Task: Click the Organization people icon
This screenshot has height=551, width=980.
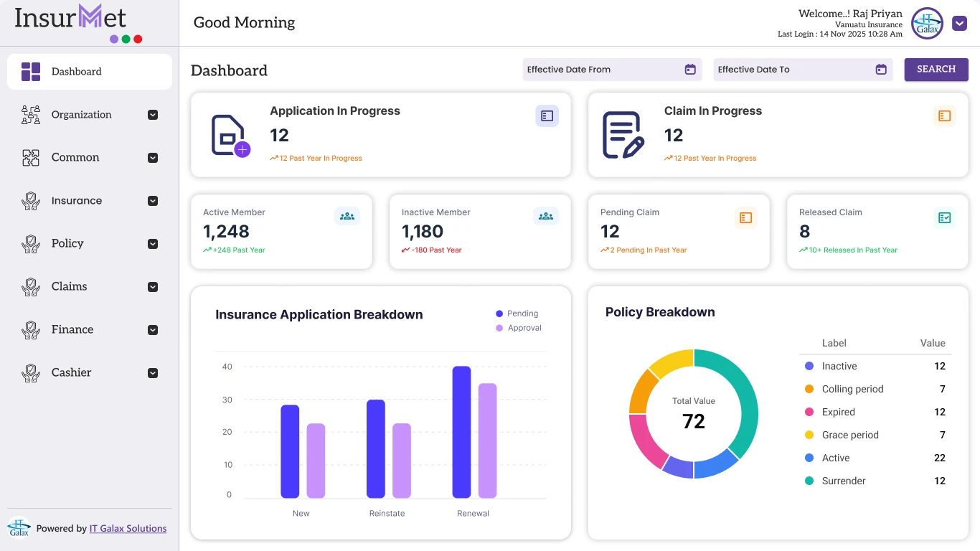Action: [x=31, y=115]
